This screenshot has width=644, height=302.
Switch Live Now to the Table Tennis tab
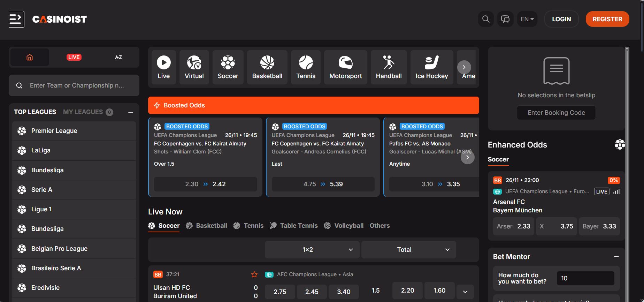294,226
